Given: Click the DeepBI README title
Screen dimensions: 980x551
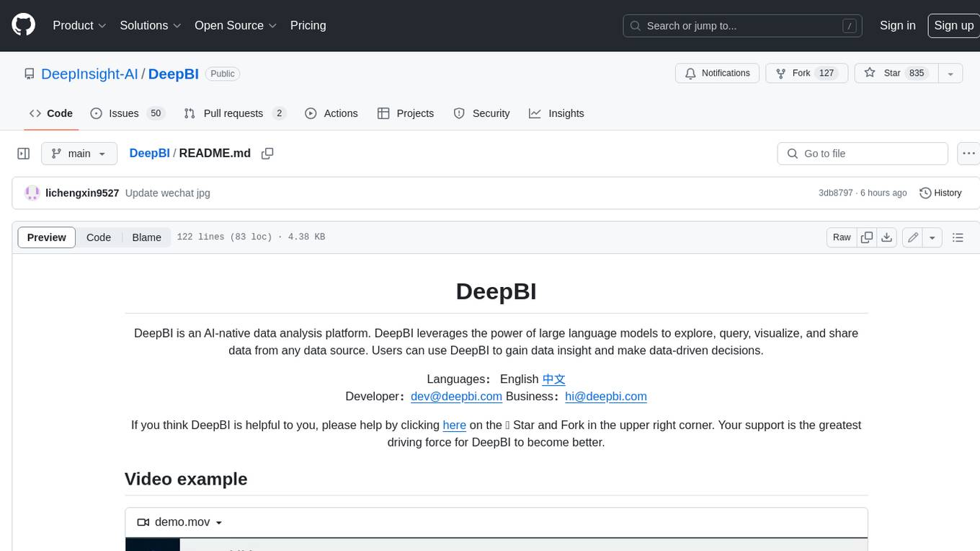Looking at the screenshot, I should coord(496,291).
